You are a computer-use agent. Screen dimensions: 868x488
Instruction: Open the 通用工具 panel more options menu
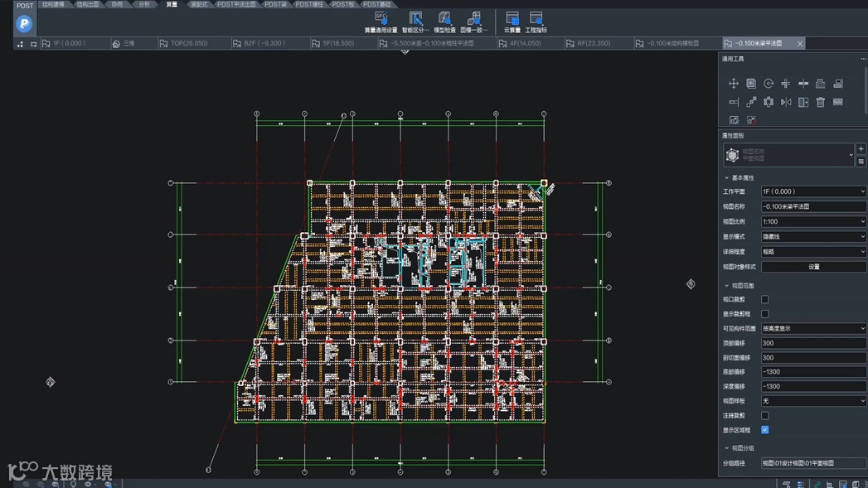click(862, 59)
